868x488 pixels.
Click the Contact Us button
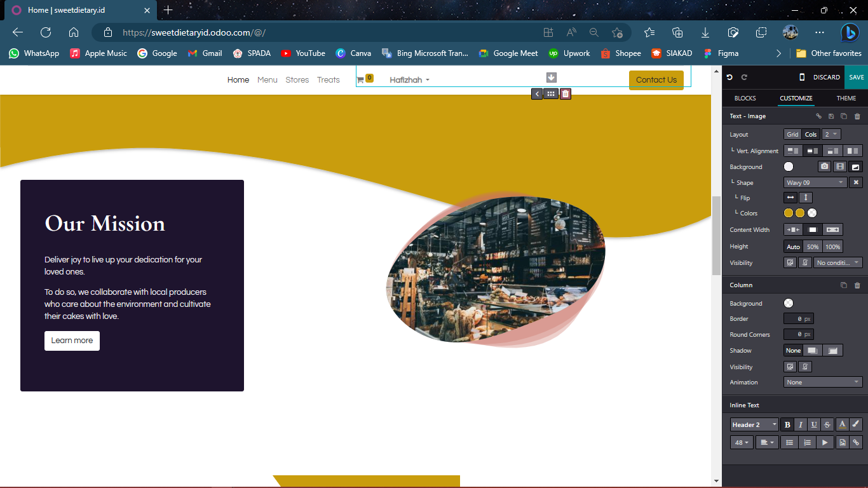656,80
